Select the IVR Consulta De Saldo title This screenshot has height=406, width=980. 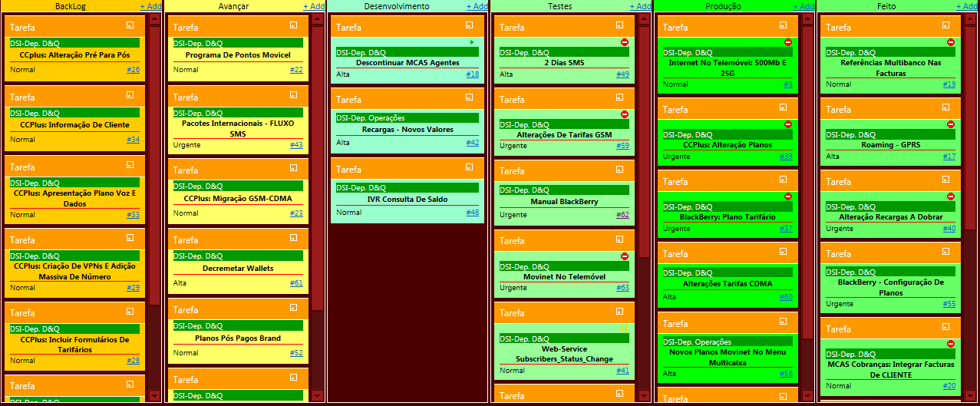(408, 200)
